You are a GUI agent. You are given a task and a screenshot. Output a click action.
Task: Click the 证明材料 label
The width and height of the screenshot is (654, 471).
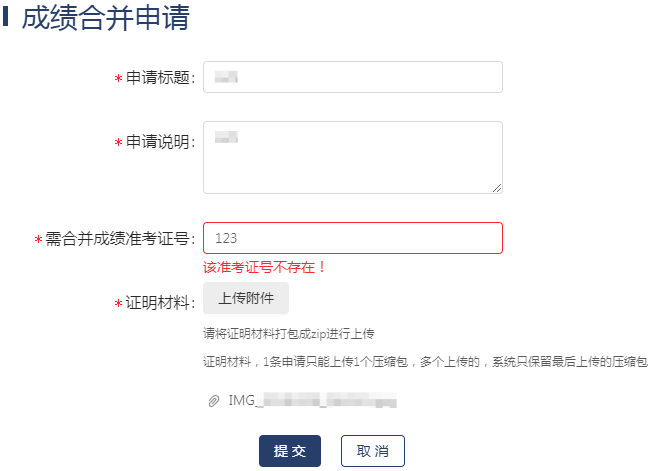pos(159,300)
